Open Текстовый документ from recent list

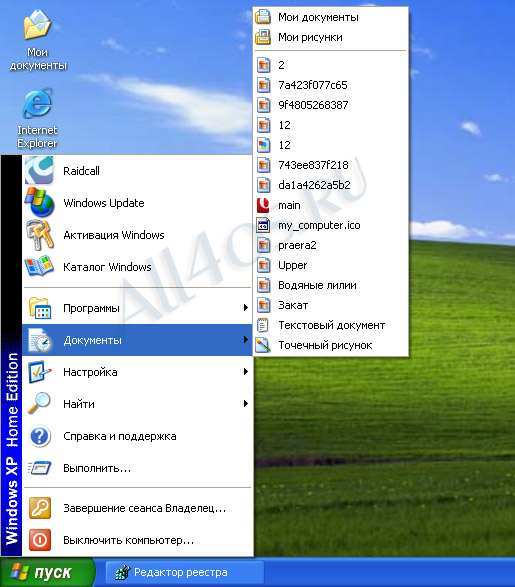click(330, 325)
